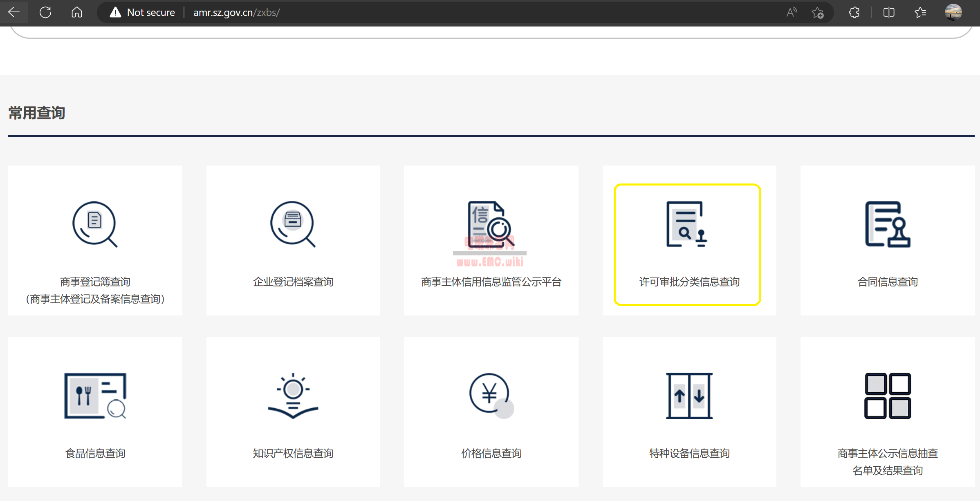Click the 商事登记簿查询 magnifier icon
Image resolution: width=980 pixels, height=501 pixels.
(x=95, y=224)
